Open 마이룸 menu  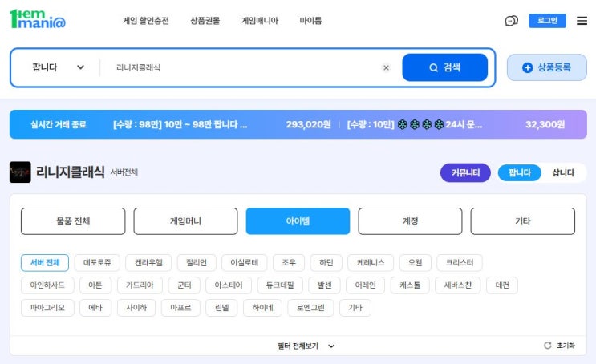pos(310,21)
